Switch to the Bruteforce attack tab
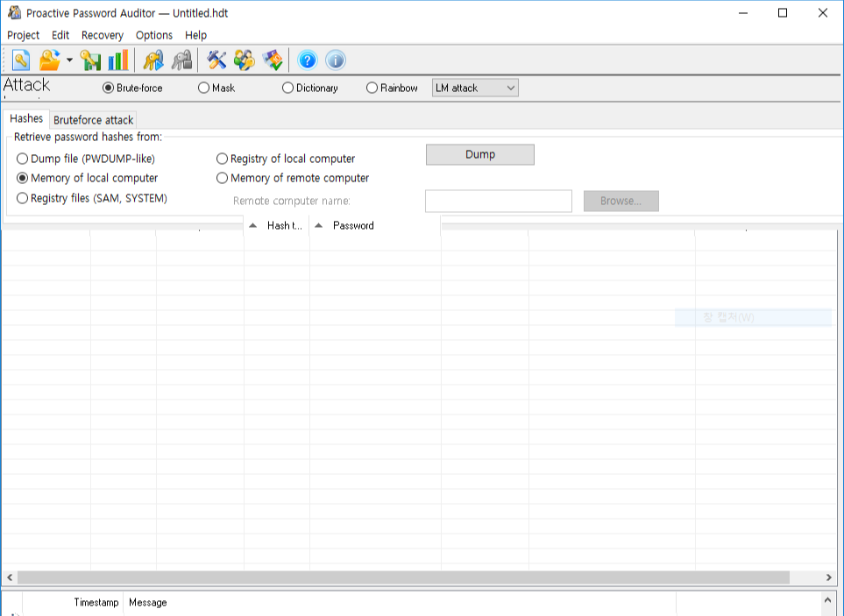The image size is (844, 616). [93, 120]
